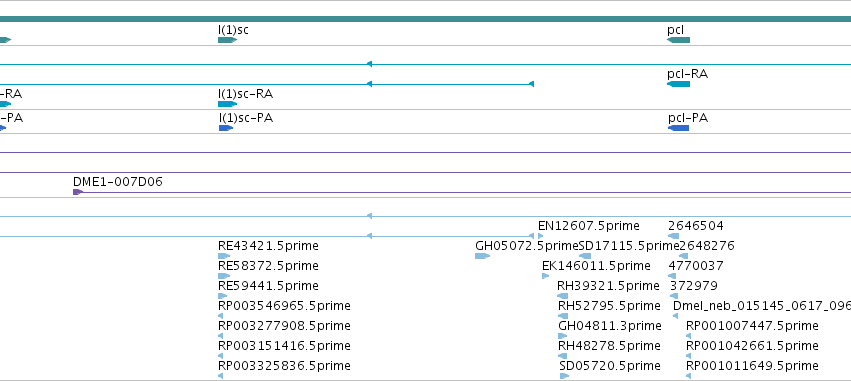Image resolution: width=851 pixels, height=381 pixels.
Task: Select the RP001007447.5prime feature label
Action: click(752, 326)
